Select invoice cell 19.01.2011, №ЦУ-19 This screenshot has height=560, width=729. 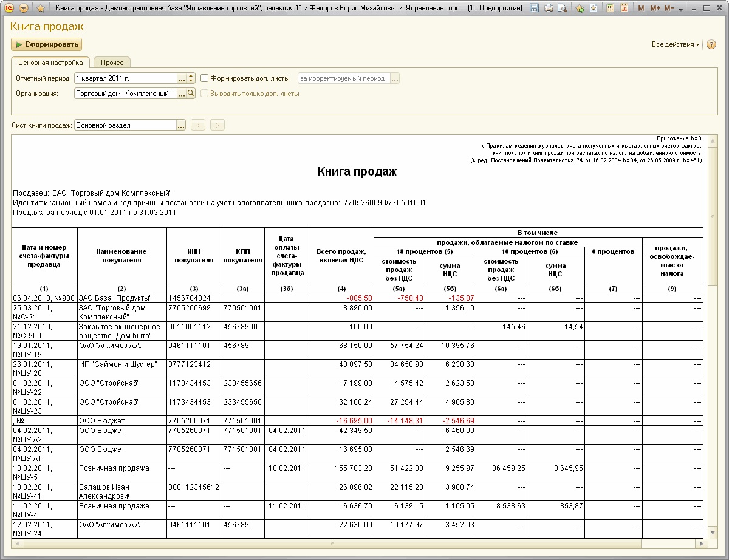point(44,350)
